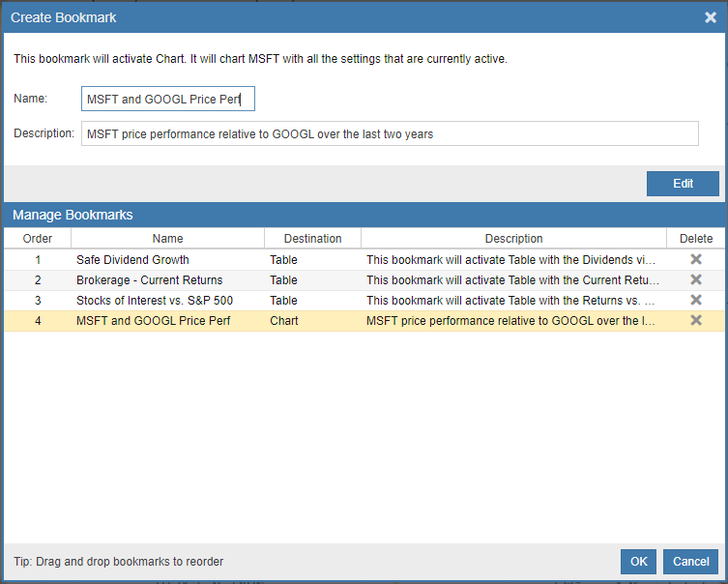Cancel the bookmark dialog
Viewport: 728px width, 584px height.
tap(691, 562)
